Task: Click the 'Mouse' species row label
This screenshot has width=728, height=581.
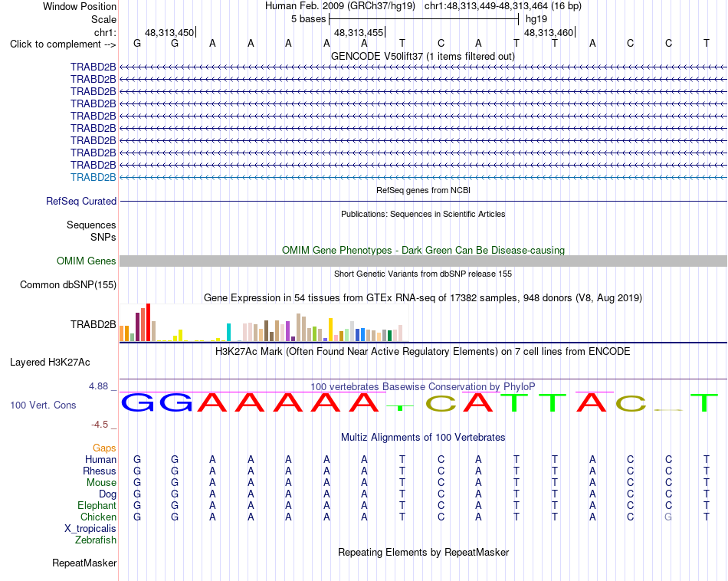Action: click(101, 483)
